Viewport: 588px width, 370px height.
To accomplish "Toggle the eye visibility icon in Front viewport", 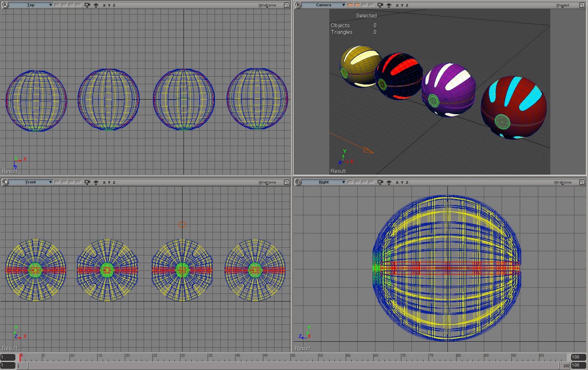I will [96, 182].
